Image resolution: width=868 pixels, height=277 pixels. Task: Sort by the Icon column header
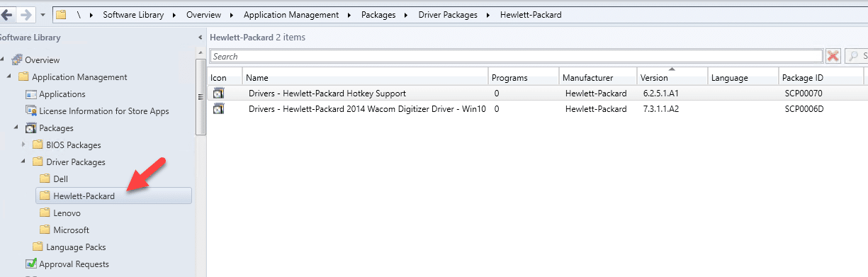[x=225, y=77]
